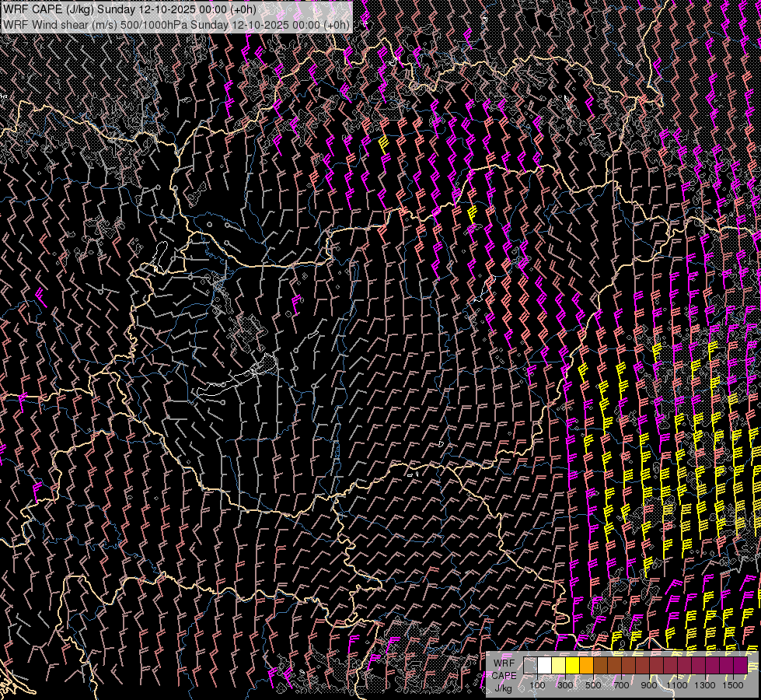Click the 700 legend scale label
Viewport: 761px width, 700px height.
pos(621,685)
